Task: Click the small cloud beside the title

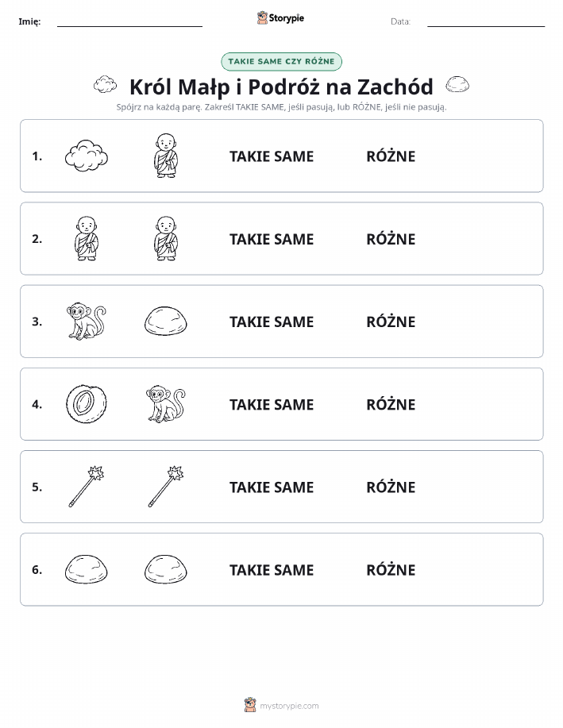Action: [106, 84]
